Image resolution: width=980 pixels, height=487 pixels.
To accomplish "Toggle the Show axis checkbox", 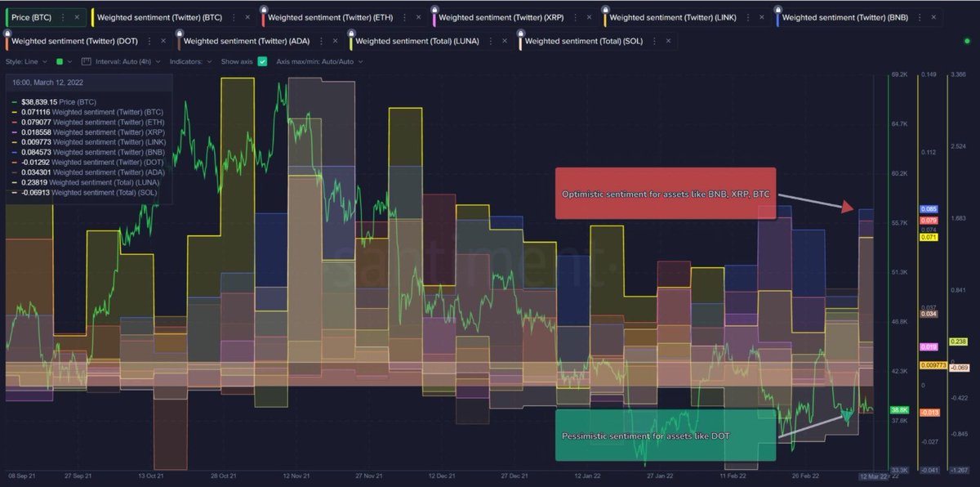I will (x=262, y=61).
